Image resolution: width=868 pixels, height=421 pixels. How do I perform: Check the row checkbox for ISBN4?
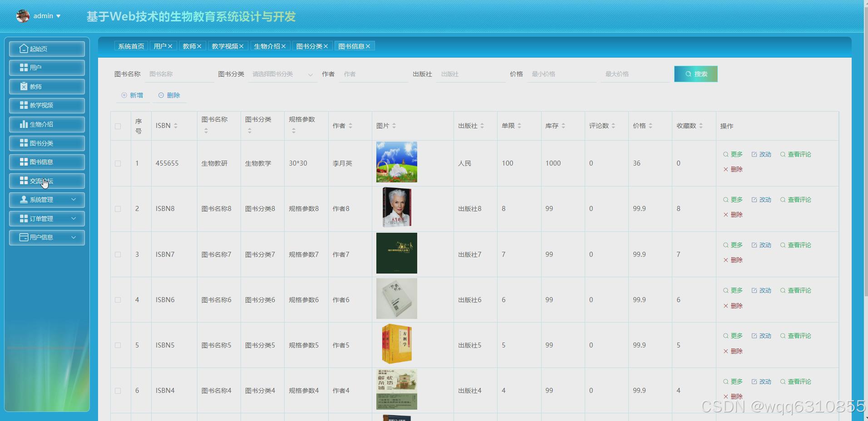pyautogui.click(x=118, y=391)
